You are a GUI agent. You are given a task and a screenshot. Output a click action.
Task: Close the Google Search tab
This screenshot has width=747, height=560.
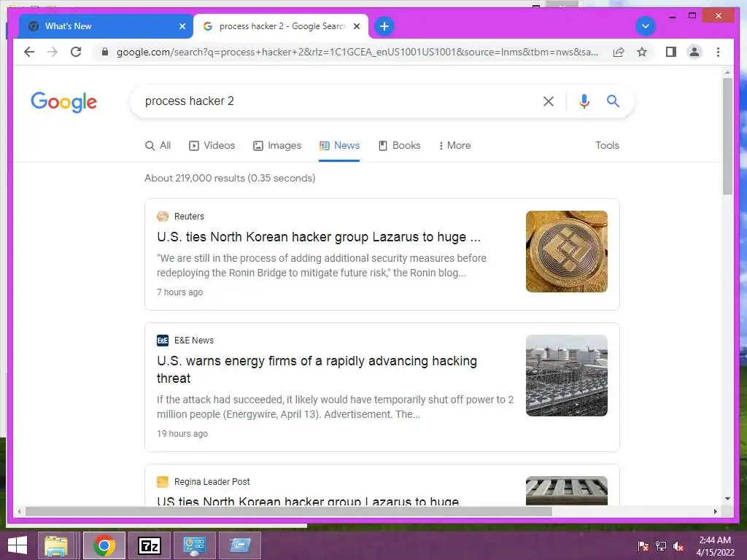356,26
